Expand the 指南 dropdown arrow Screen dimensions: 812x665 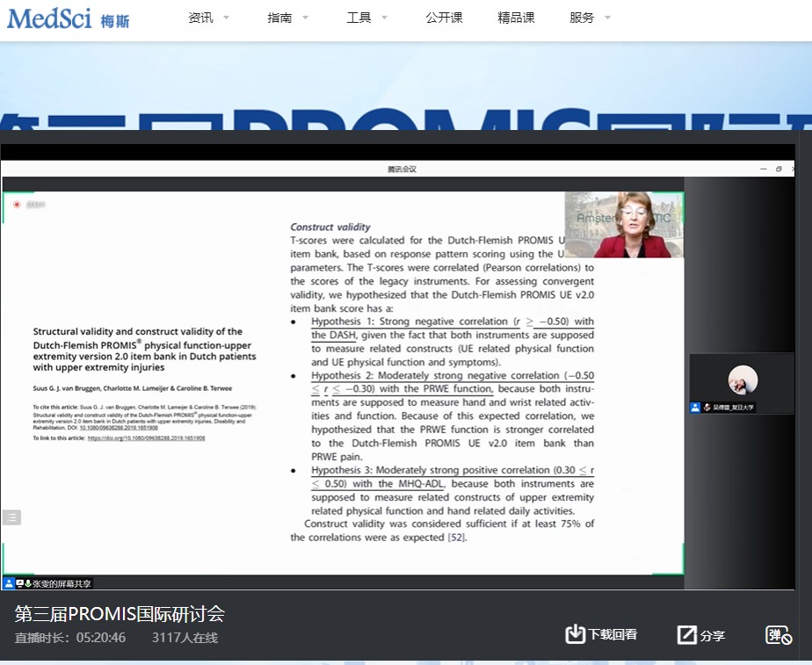coord(305,18)
